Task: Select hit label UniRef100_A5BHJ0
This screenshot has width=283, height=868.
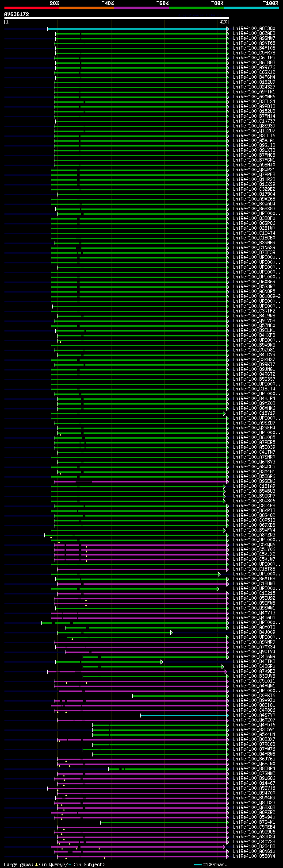Action: click(x=254, y=165)
